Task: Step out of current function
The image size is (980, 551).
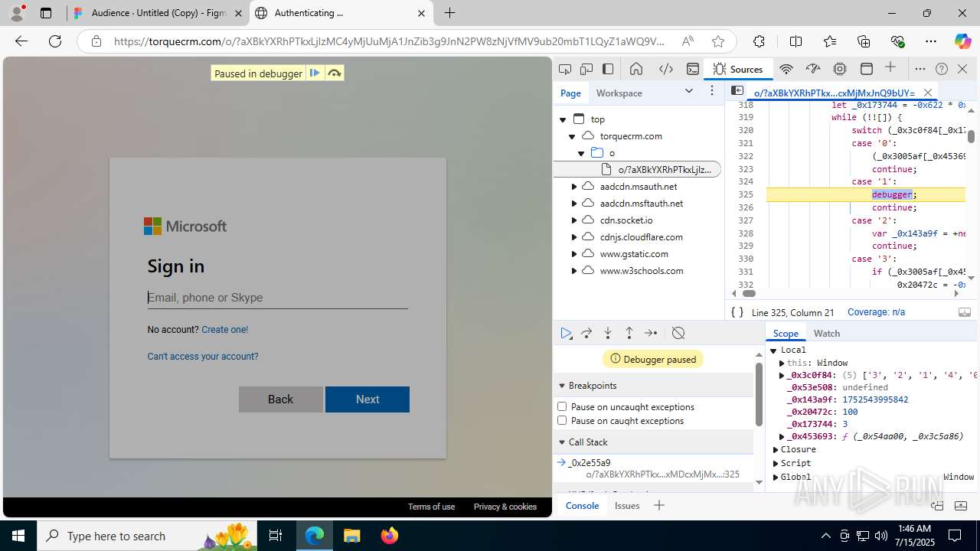Action: tap(629, 333)
